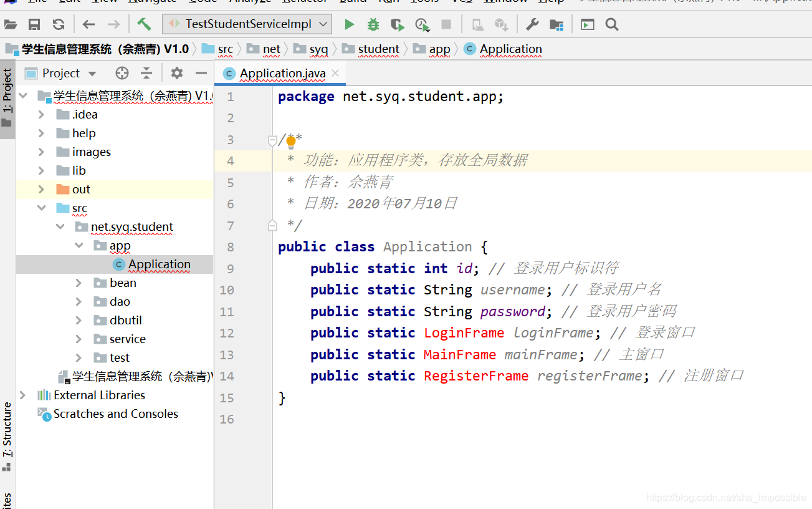Click MainFrame type on line 13
This screenshot has width=812, height=509.
click(460, 354)
